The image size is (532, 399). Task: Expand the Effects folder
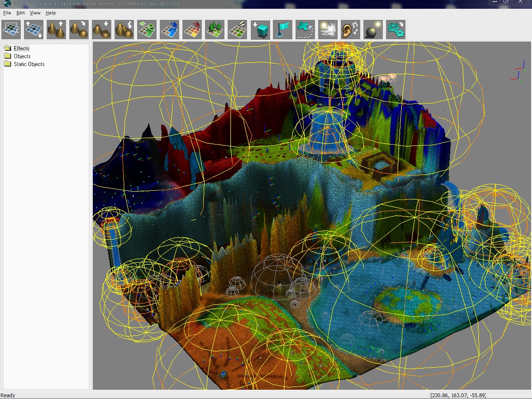21,48
